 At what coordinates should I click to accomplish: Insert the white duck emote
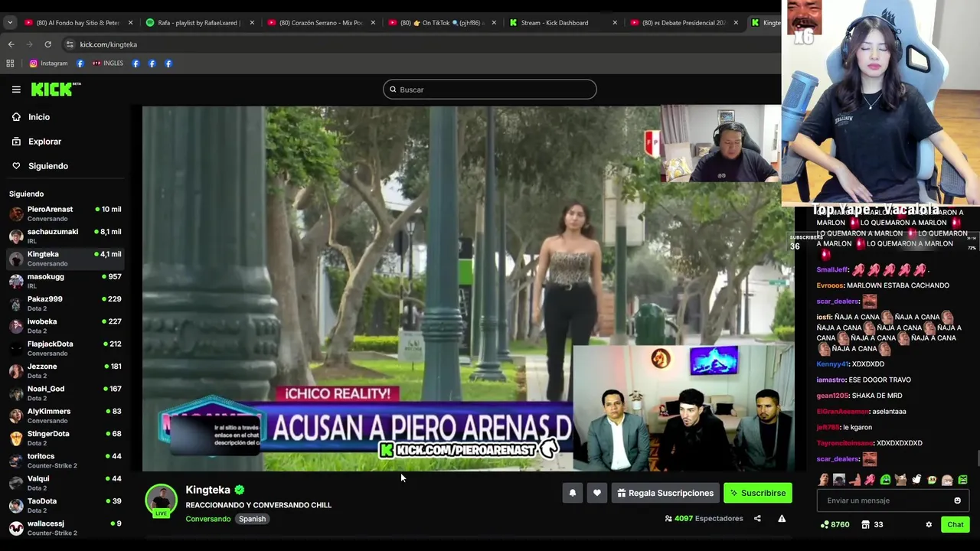click(916, 481)
